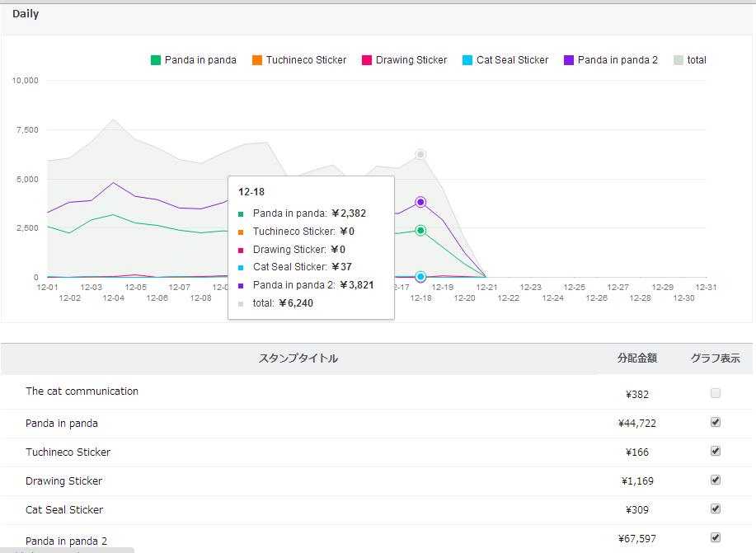
Task: Uncheck the Cat Seal Sticker graph checkbox
Action: (x=716, y=509)
